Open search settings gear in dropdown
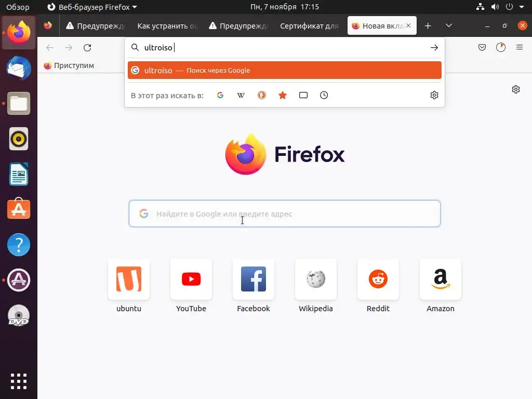Image resolution: width=532 pixels, height=399 pixels. [434, 96]
